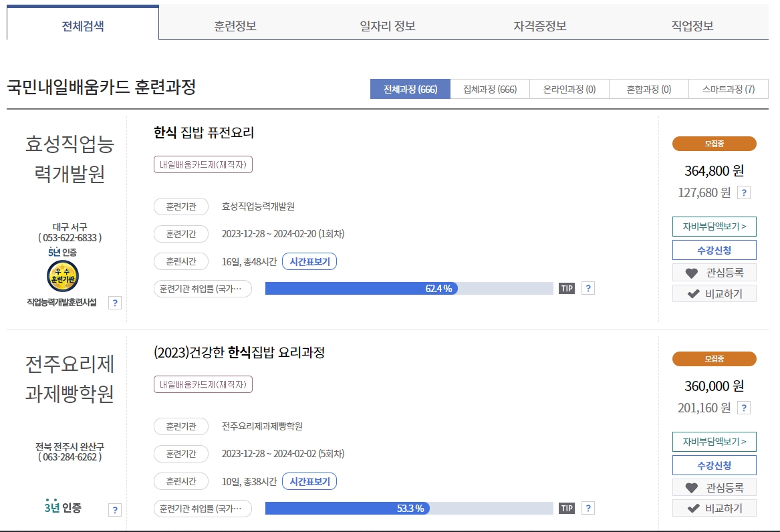Toggle 관심등록 heart for the 전주요리제과제빵학원 course
The width and height of the screenshot is (780, 532).
[714, 487]
